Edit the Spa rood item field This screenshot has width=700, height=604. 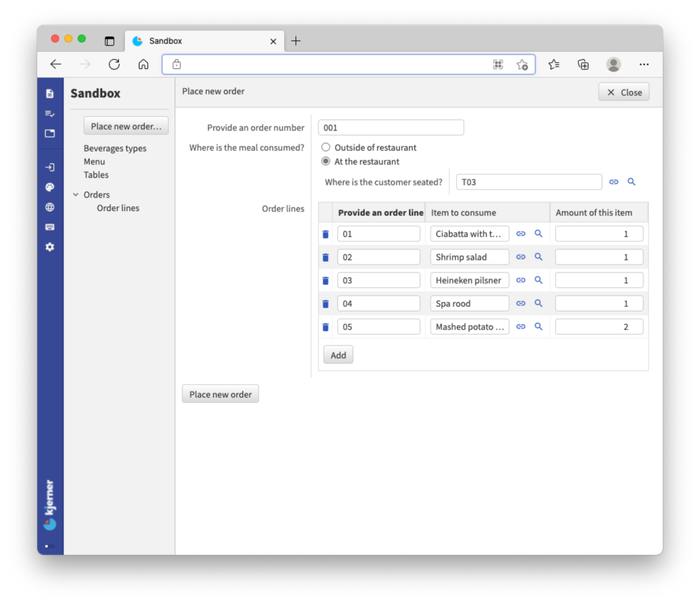click(x=469, y=303)
